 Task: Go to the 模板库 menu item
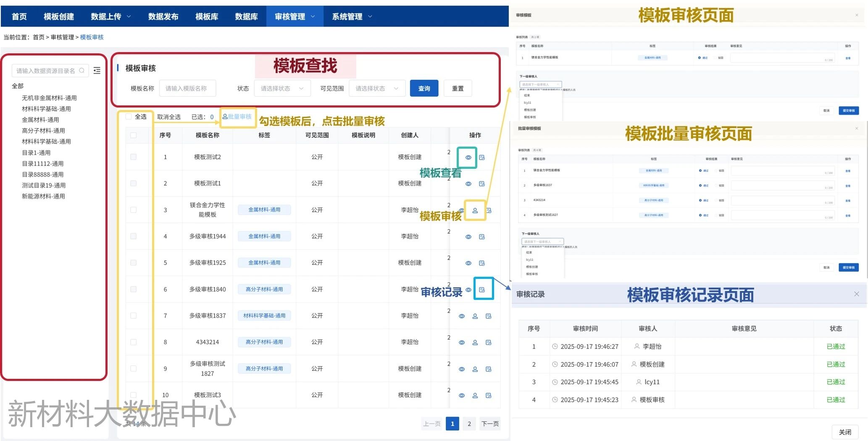[x=207, y=17]
